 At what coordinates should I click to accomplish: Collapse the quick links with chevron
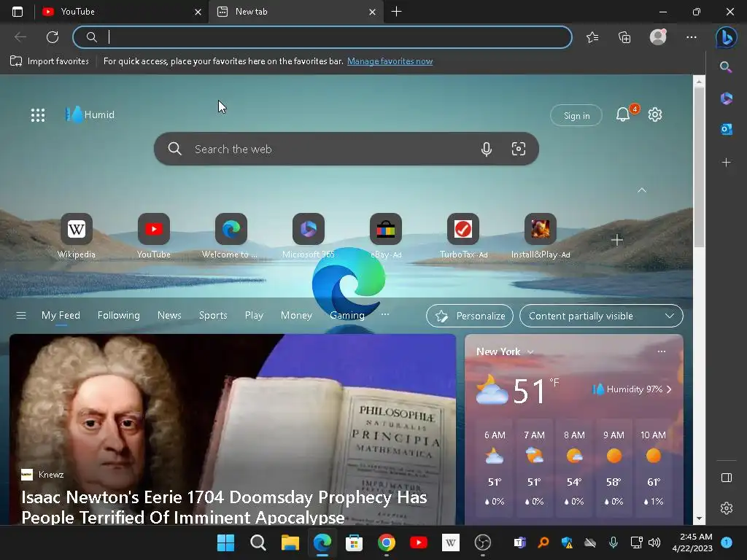click(642, 190)
